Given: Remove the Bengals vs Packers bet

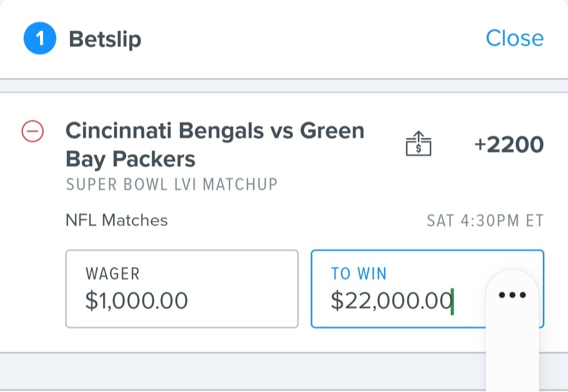Looking at the screenshot, I should (x=33, y=131).
